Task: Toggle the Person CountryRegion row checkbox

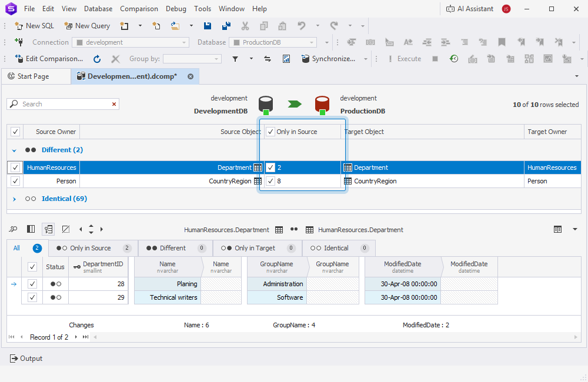Action: (x=15, y=181)
